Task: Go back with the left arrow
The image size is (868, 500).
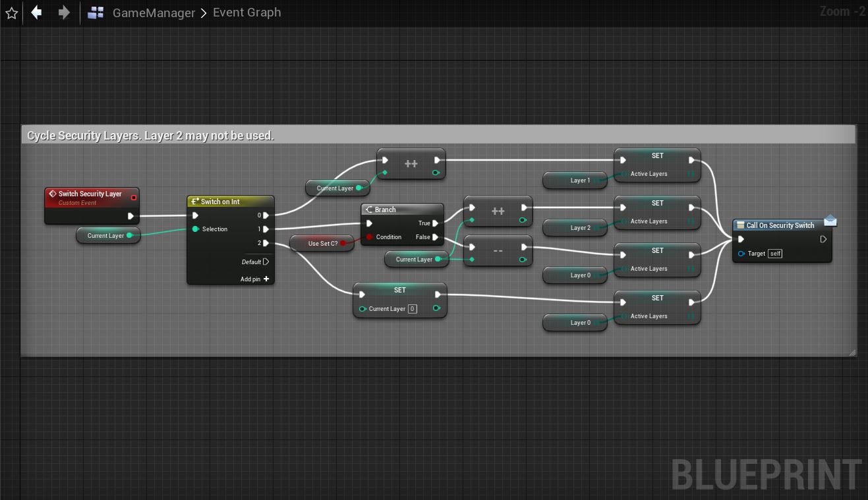Action: point(37,13)
